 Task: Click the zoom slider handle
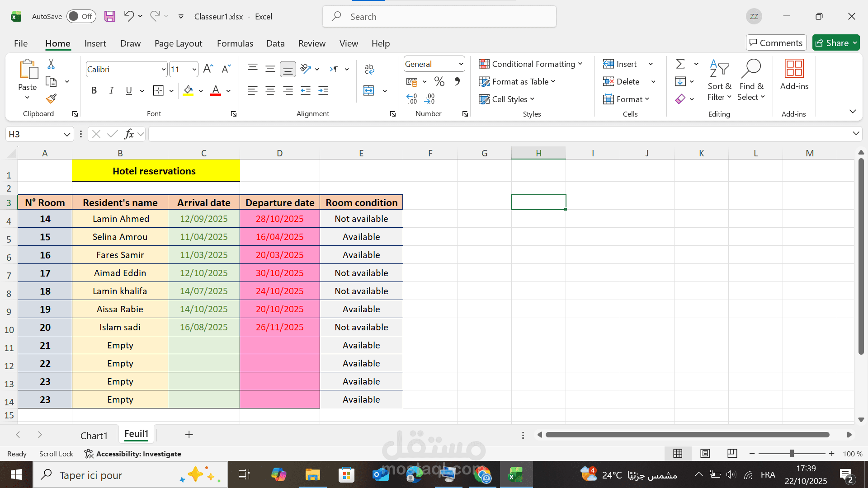point(792,453)
